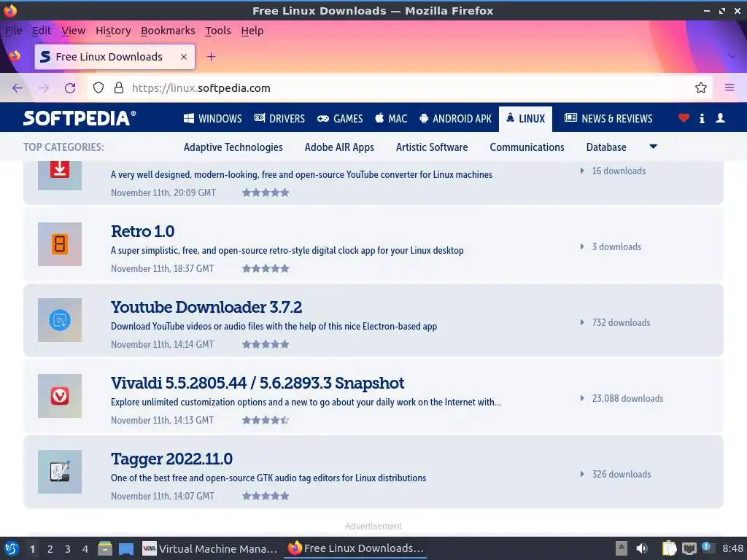
Task: Click the red YouTube converter thumbnail
Action: click(60, 175)
